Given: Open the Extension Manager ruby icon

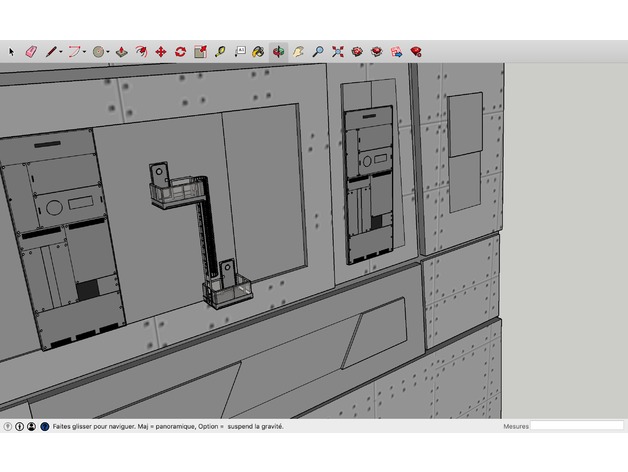Looking at the screenshot, I should [416, 52].
